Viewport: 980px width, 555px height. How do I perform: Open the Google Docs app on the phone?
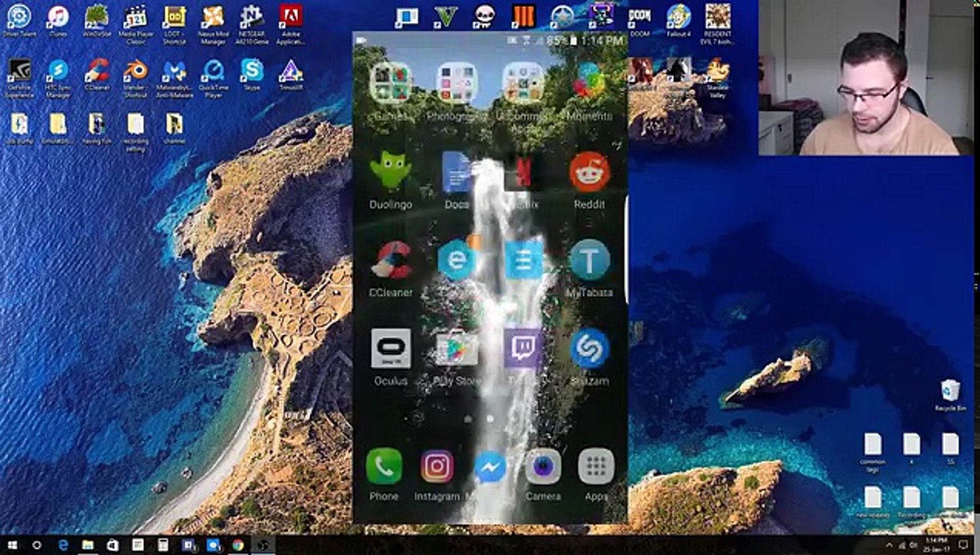457,172
